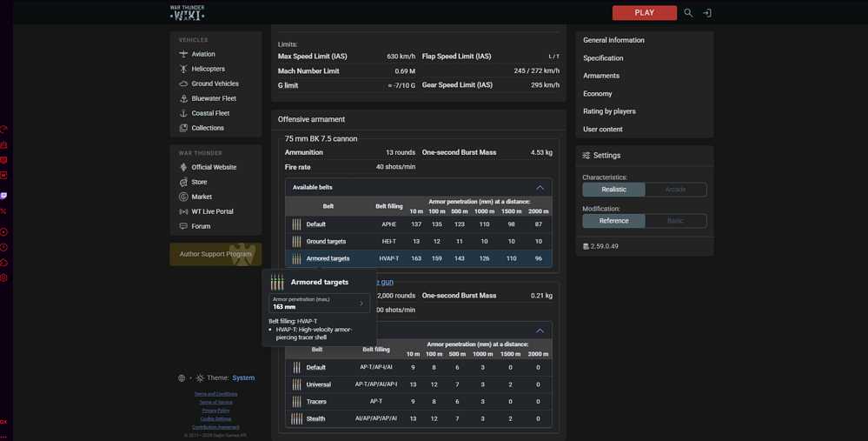The width and height of the screenshot is (868, 441).
Task: Go to General information section
Action: (613, 40)
